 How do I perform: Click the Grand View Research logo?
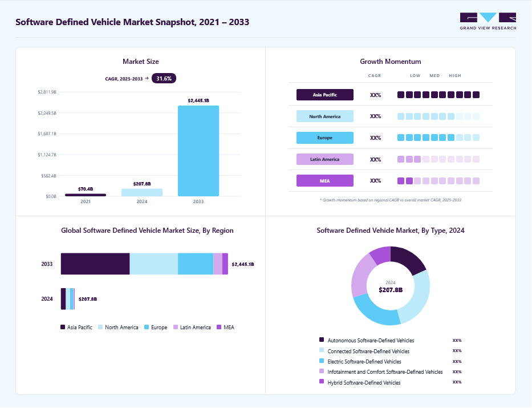click(488, 21)
